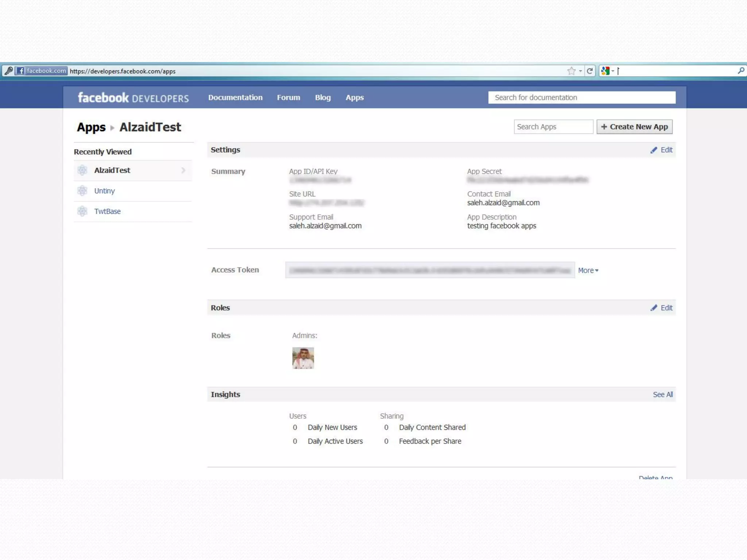This screenshot has width=747, height=560.
Task: Click the bookmark star icon
Action: click(x=571, y=71)
